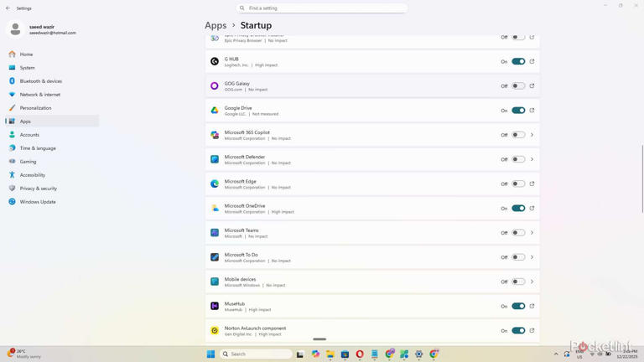Click the vertical scrollbar of startup list

pos(641,168)
